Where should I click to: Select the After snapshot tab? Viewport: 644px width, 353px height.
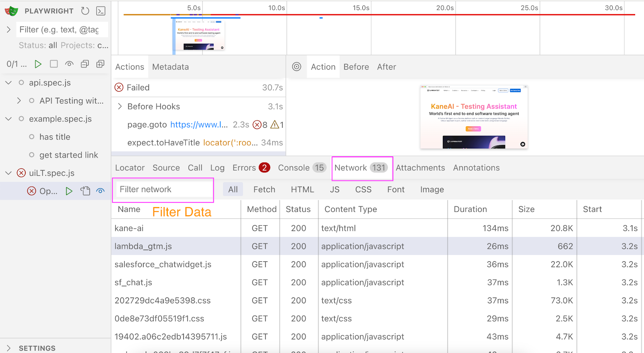[x=386, y=67]
